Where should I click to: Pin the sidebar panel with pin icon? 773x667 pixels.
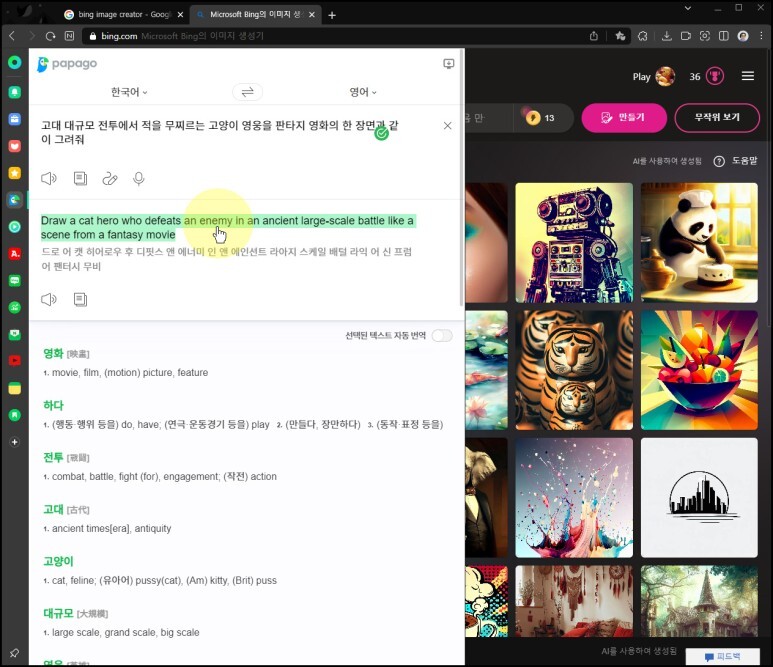point(14,653)
